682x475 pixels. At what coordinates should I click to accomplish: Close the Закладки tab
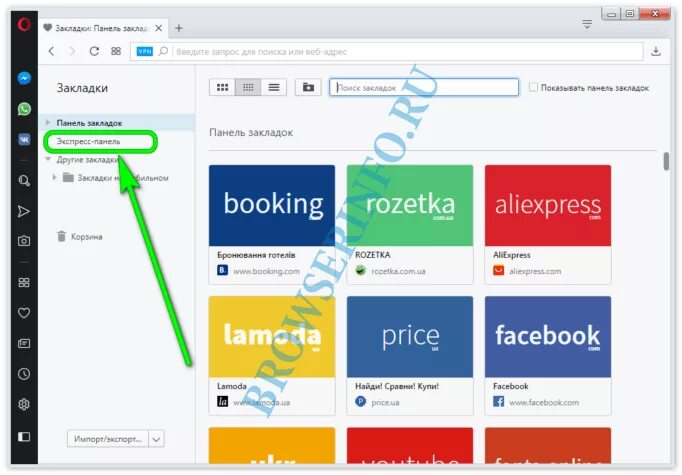coord(159,28)
